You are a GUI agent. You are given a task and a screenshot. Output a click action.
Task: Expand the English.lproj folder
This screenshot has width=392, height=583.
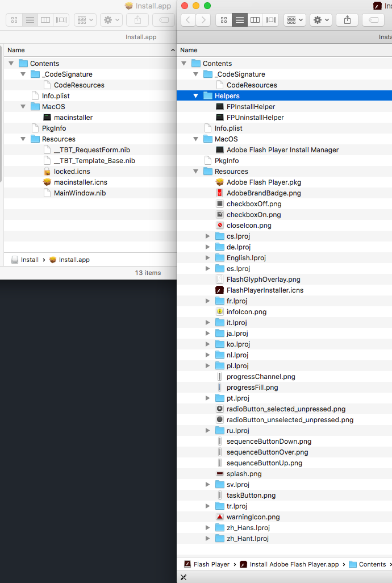pyautogui.click(x=208, y=257)
